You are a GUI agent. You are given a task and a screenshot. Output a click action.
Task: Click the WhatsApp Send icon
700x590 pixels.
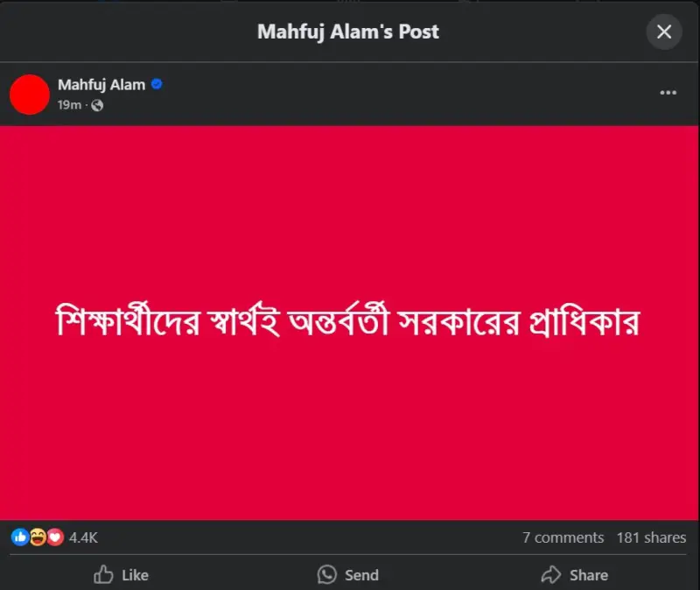pyautogui.click(x=326, y=574)
